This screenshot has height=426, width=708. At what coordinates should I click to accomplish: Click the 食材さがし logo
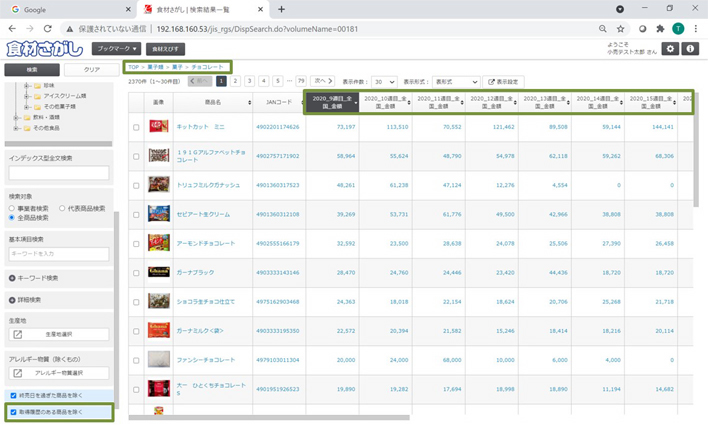tap(45, 49)
